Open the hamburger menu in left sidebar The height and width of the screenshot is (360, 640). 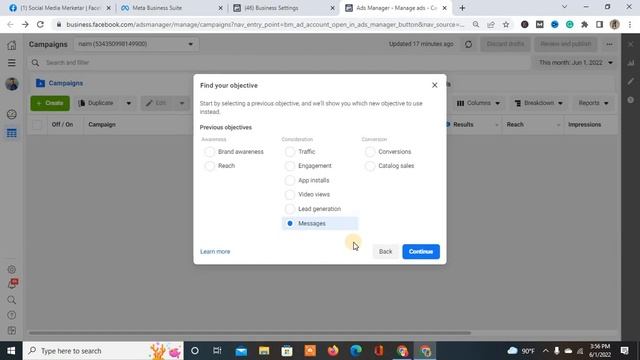(x=12, y=62)
